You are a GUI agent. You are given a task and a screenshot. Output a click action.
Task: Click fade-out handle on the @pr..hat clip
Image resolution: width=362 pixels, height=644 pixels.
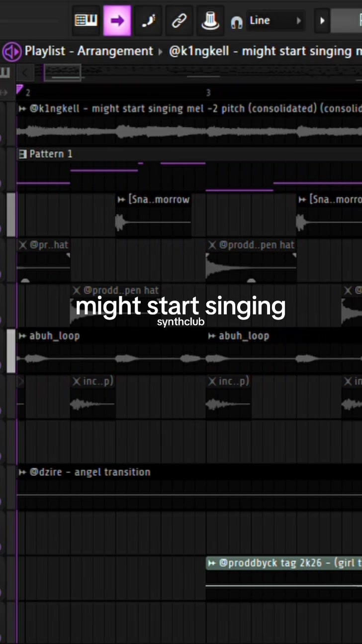click(x=68, y=255)
